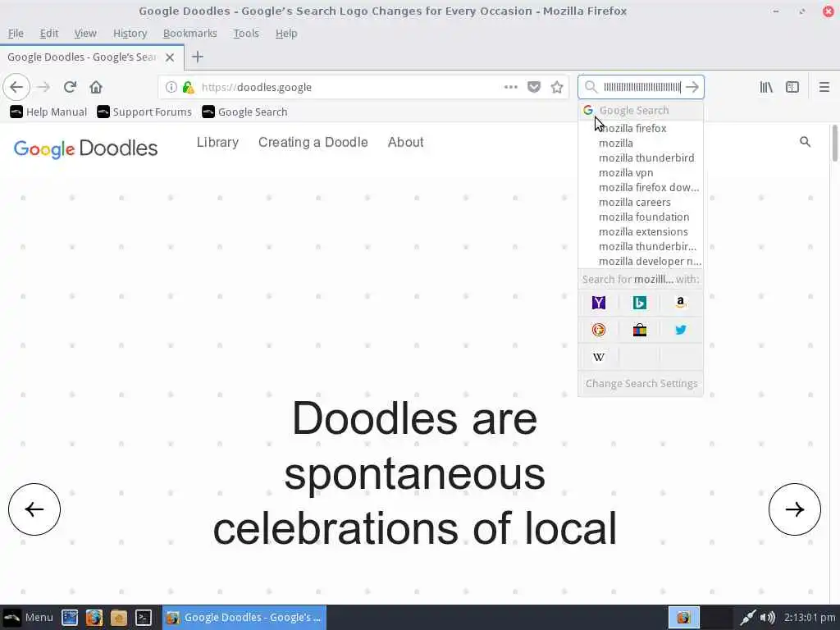
Task: Open the Tools menu
Action: click(246, 33)
